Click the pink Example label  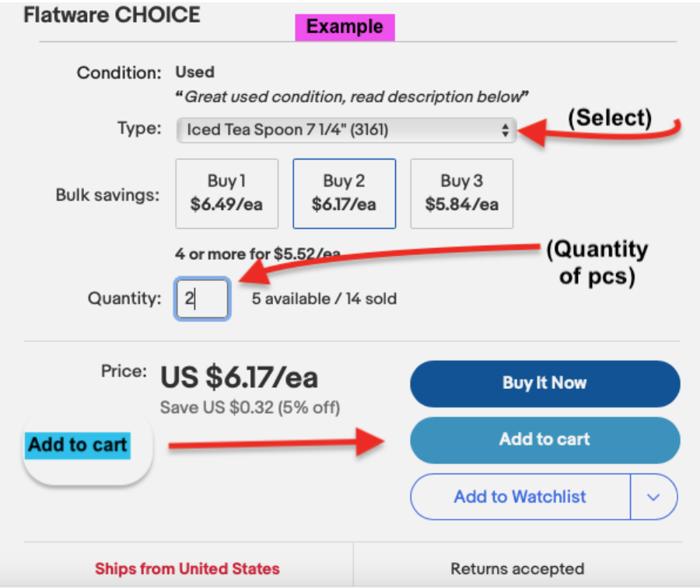point(345,27)
